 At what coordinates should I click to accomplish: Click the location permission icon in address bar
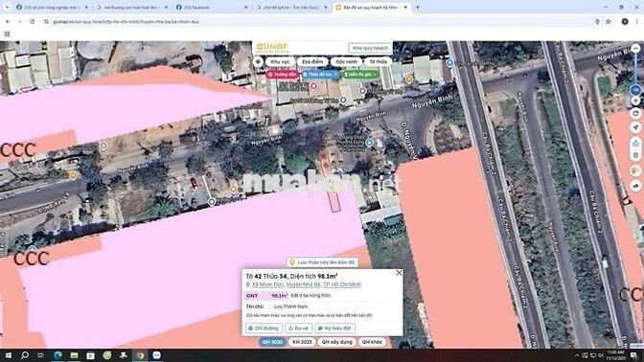(x=597, y=21)
